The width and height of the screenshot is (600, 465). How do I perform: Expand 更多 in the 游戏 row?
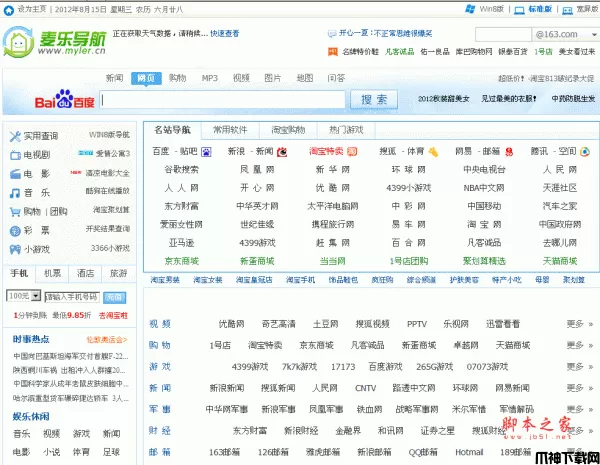(x=580, y=367)
